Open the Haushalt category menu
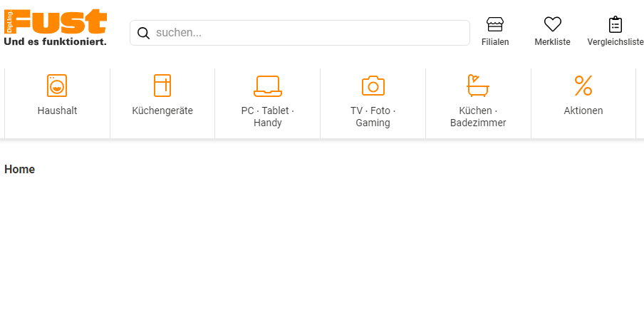The width and height of the screenshot is (644, 313). click(x=57, y=111)
